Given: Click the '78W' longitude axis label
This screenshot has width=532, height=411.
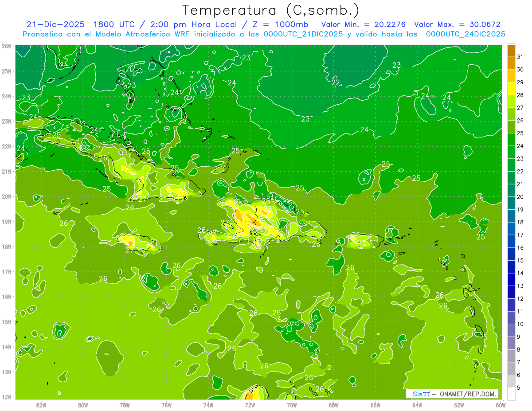Looking at the screenshot, I should (x=125, y=405).
